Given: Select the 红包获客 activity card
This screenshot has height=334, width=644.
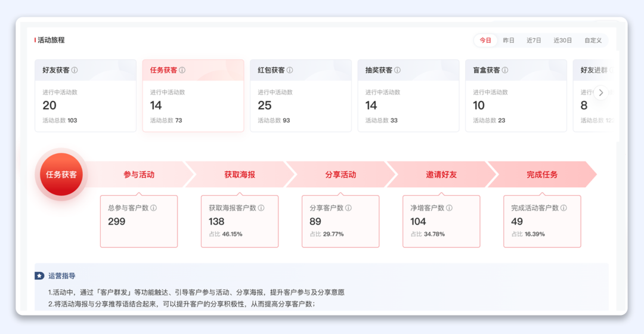Looking at the screenshot, I should (301, 95).
